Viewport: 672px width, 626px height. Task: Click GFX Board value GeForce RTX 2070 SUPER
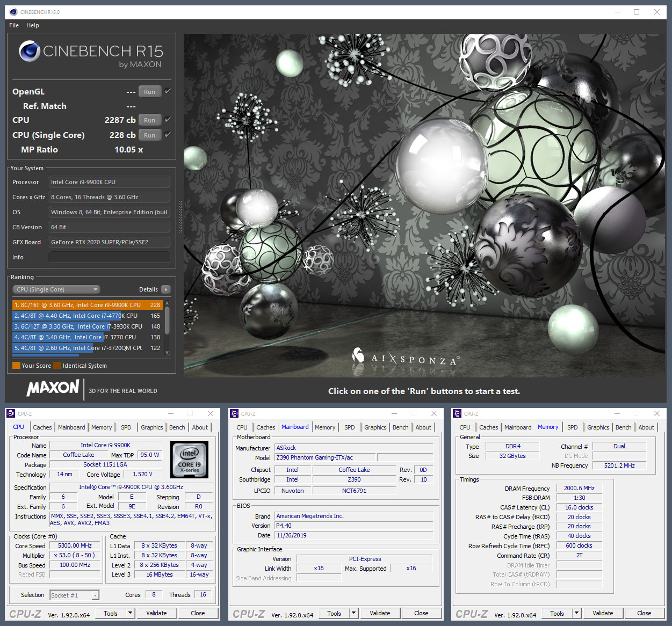110,242
